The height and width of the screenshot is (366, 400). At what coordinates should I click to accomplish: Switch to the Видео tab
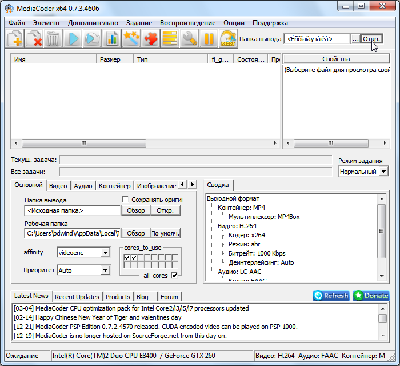58,186
